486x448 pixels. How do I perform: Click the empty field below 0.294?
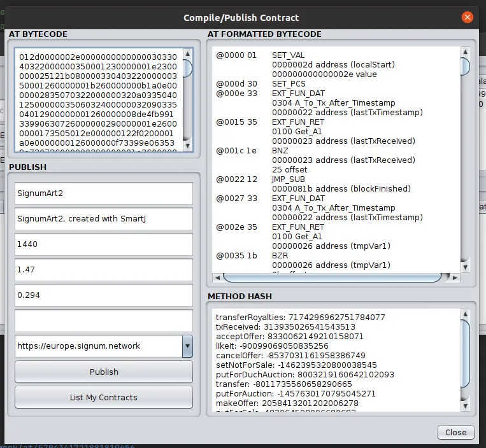pyautogui.click(x=104, y=321)
